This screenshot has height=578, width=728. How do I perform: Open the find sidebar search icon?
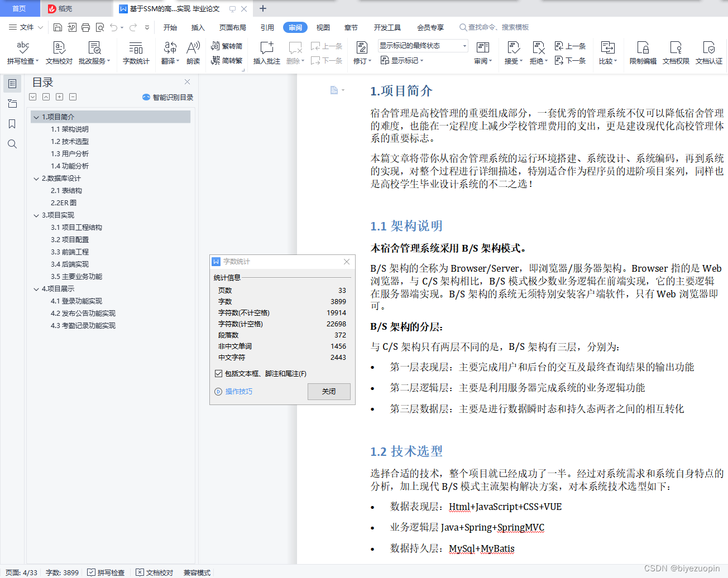point(12,144)
